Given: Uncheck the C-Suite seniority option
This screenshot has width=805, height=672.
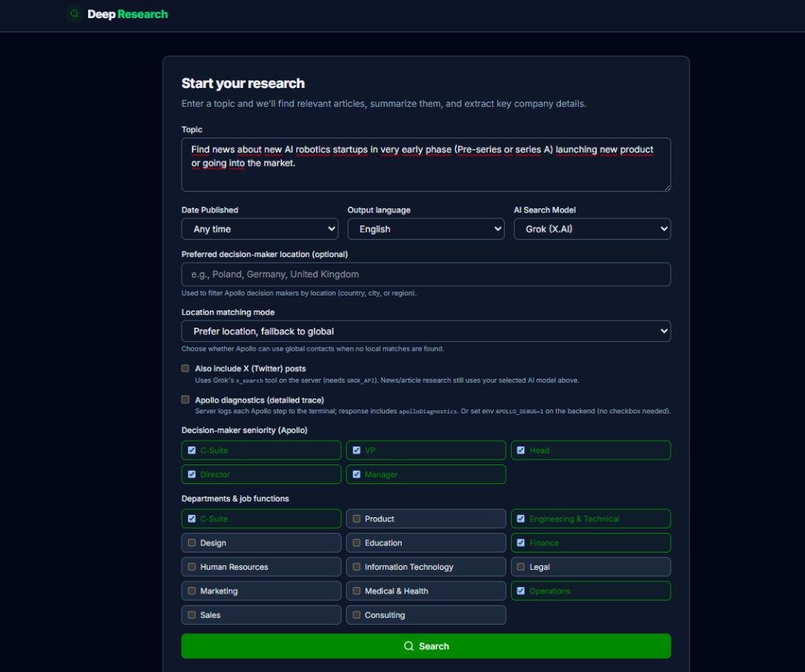Looking at the screenshot, I should click(x=192, y=450).
